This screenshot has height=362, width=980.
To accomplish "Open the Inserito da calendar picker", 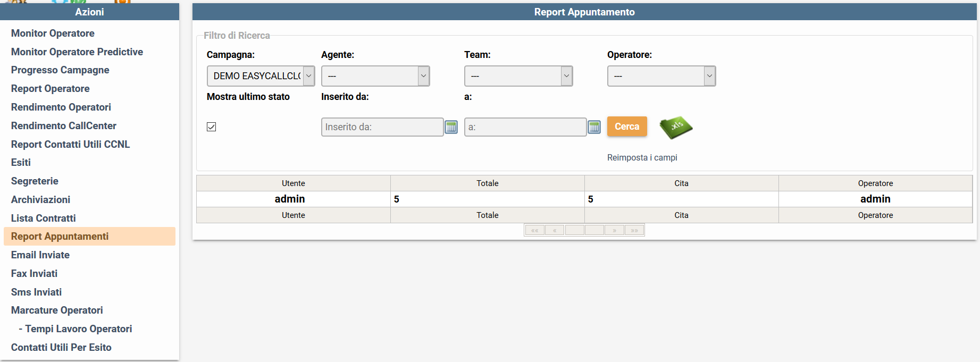I will pyautogui.click(x=451, y=127).
